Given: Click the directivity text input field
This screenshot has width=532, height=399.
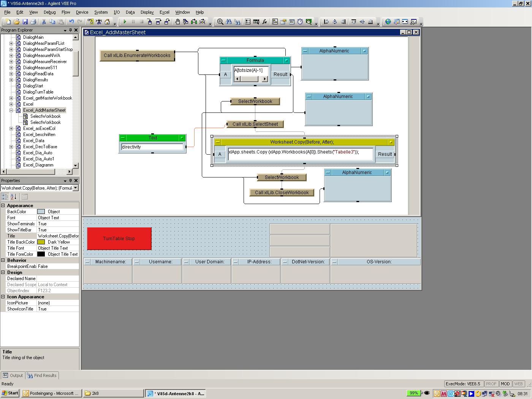Looking at the screenshot, I should pyautogui.click(x=152, y=147).
